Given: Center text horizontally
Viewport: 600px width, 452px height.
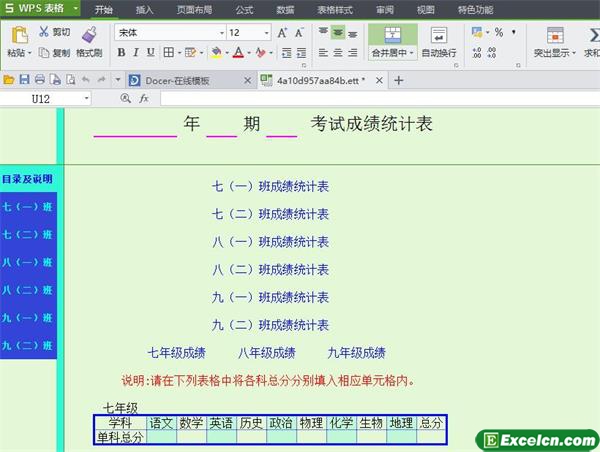Looking at the screenshot, I should coord(338,52).
